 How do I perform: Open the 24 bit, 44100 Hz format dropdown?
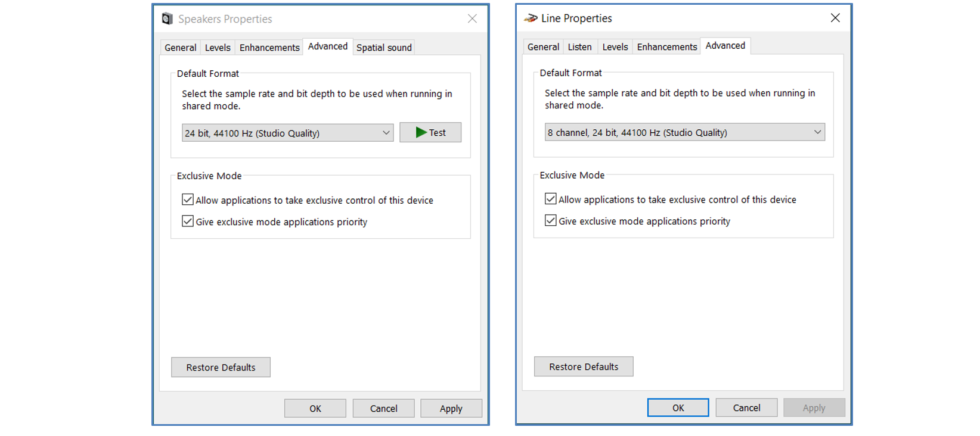pyautogui.click(x=287, y=133)
